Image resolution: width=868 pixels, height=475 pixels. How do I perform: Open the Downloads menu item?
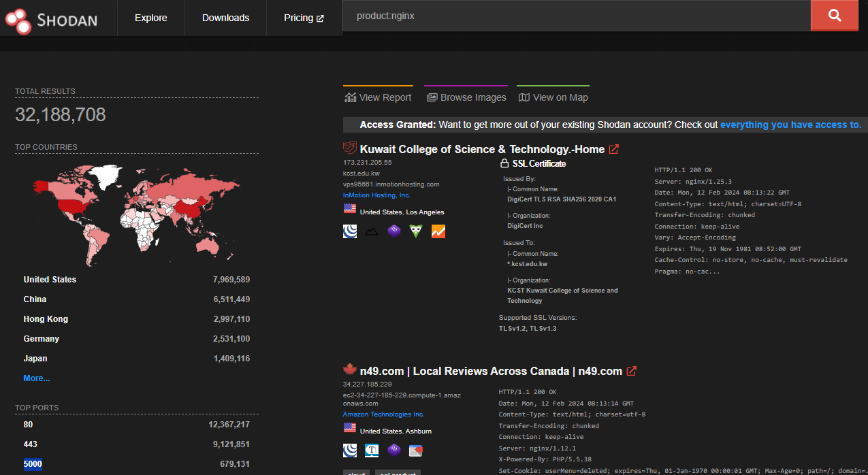tap(225, 18)
